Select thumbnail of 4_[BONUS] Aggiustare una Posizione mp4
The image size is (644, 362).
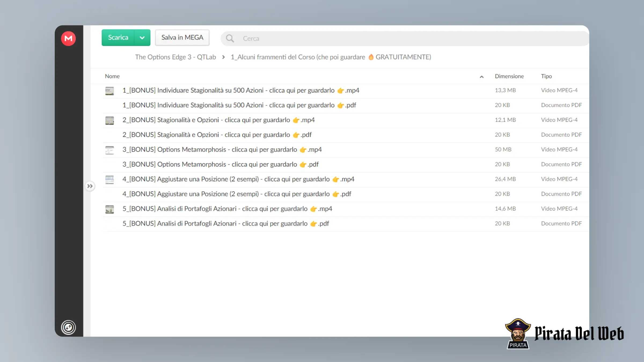pos(109,180)
